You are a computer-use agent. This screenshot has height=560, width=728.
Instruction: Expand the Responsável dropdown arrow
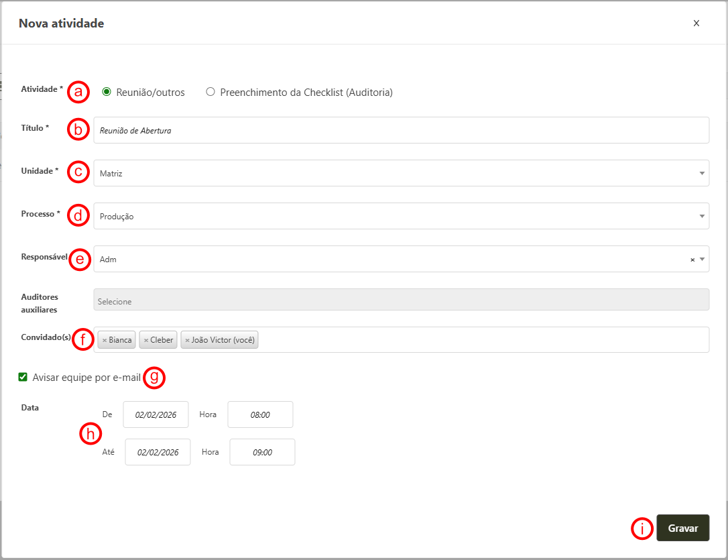tap(702, 259)
